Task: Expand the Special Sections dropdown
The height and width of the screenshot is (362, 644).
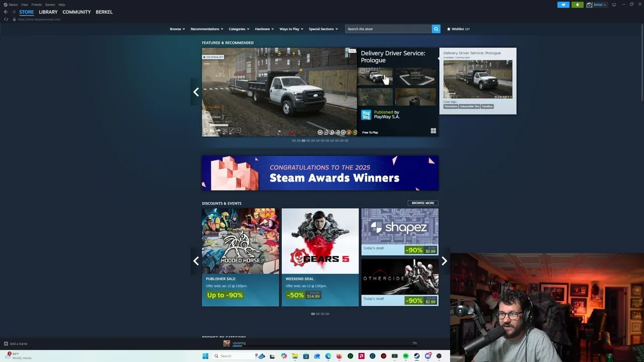Action: (323, 29)
